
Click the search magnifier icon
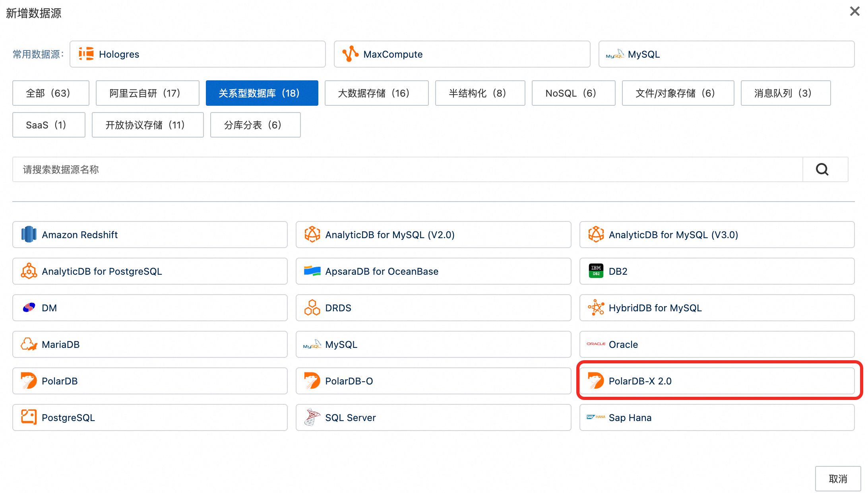pyautogui.click(x=822, y=169)
